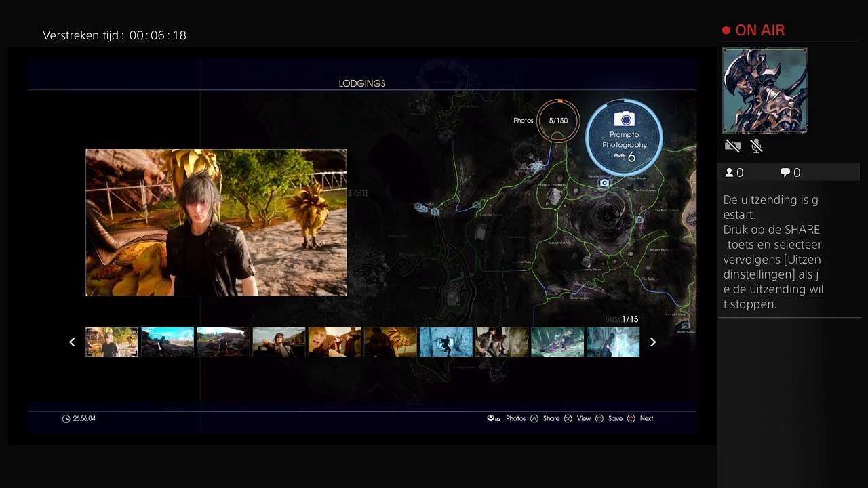Click the Verstreken tijd elapsed time text
Image resolution: width=868 pixels, height=488 pixels.
115,35
